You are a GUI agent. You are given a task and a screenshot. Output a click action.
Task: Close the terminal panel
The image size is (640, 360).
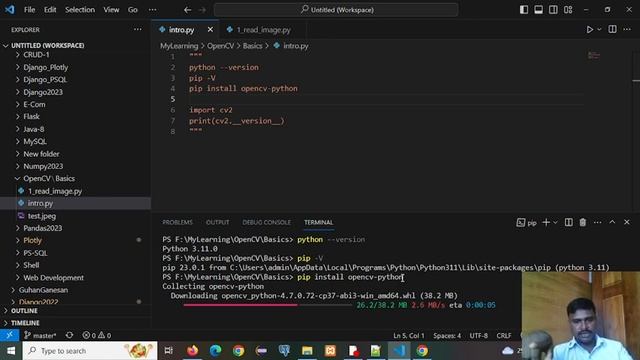pos(627,222)
